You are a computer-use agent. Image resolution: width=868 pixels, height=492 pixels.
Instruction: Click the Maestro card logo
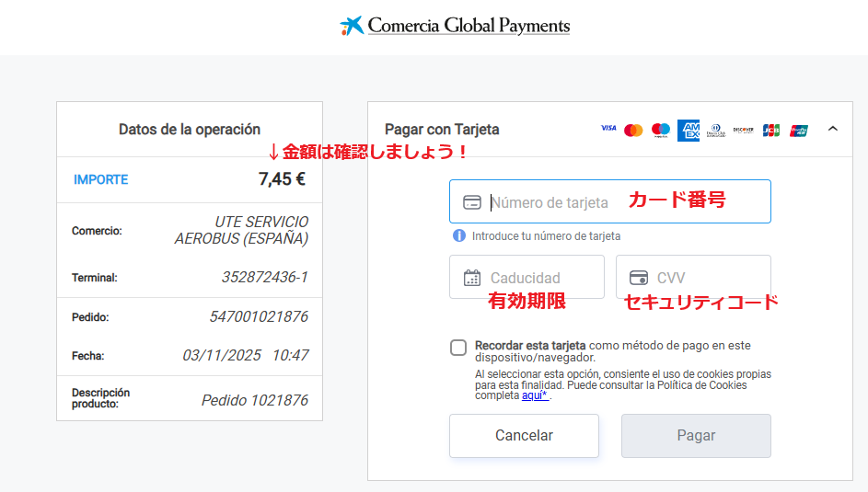(661, 131)
